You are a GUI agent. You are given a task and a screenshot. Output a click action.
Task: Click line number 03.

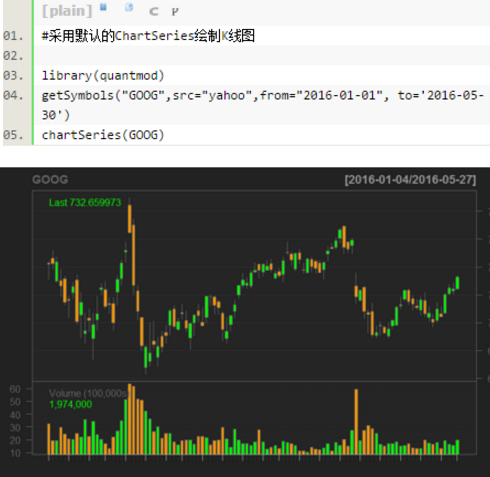(x=13, y=76)
